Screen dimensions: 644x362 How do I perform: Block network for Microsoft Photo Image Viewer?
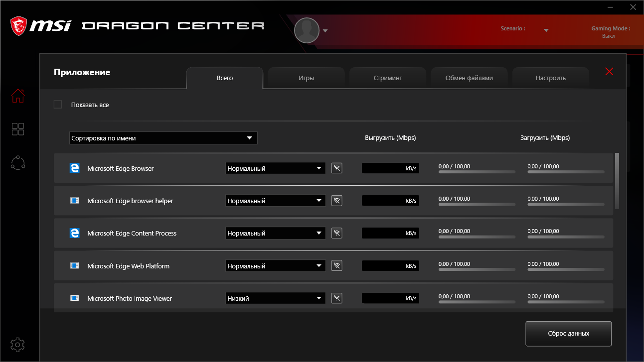click(337, 298)
